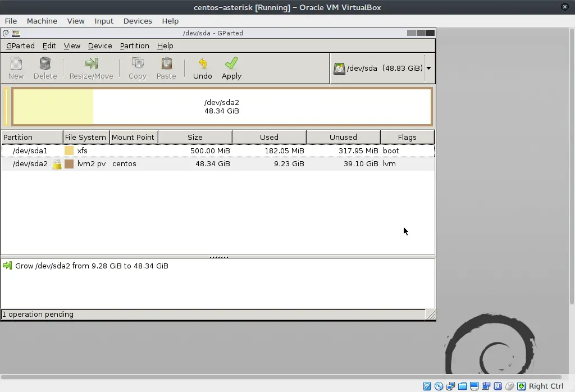Click the 500.00 MiB size cell

[x=210, y=151]
